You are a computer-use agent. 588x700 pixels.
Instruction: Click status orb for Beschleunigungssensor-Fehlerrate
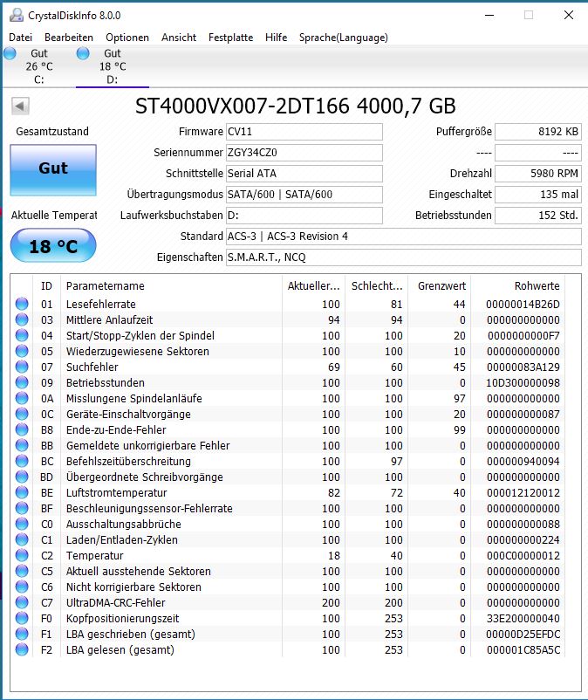22,509
